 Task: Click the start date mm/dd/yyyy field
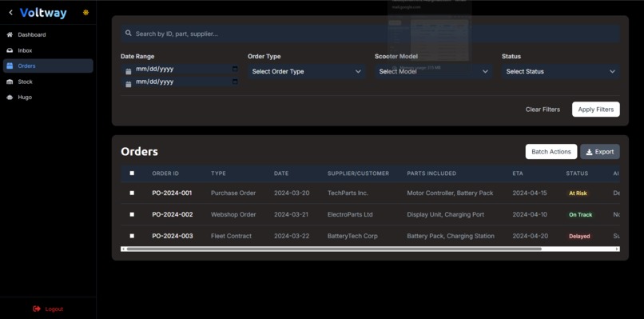point(181,69)
